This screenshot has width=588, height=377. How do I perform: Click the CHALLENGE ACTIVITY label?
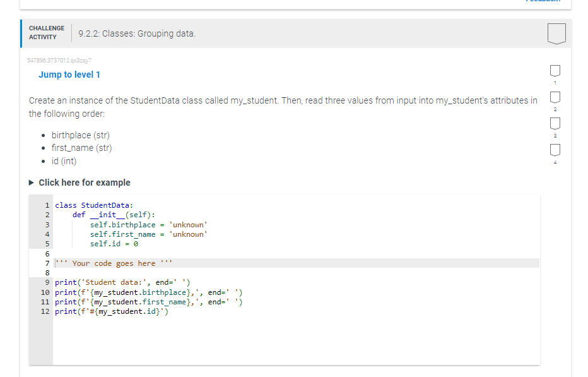point(47,33)
